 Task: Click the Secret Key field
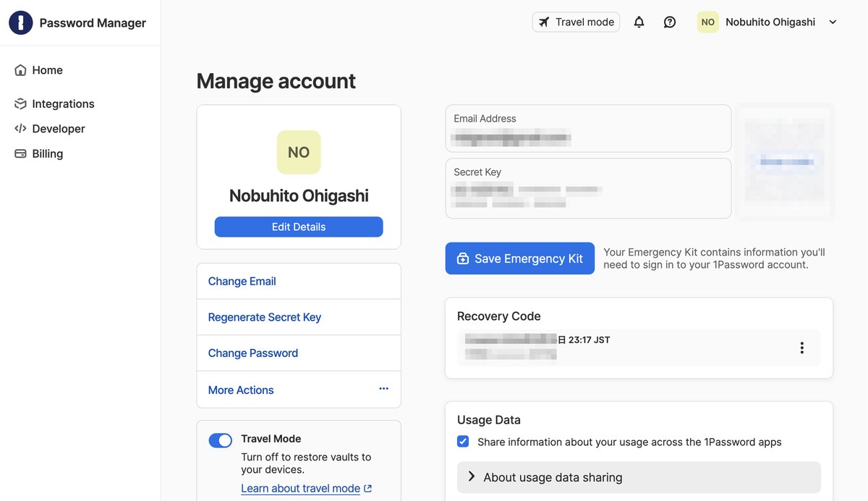[588, 188]
